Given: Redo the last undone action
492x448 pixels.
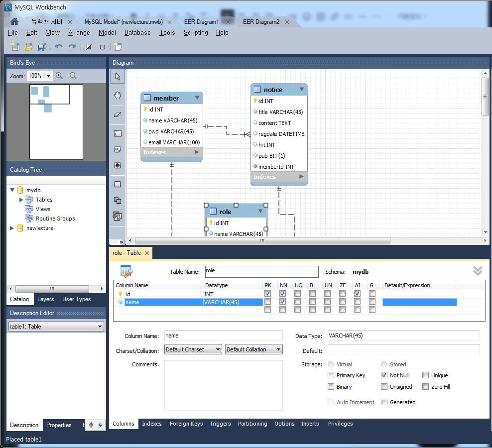Looking at the screenshot, I should coord(72,47).
